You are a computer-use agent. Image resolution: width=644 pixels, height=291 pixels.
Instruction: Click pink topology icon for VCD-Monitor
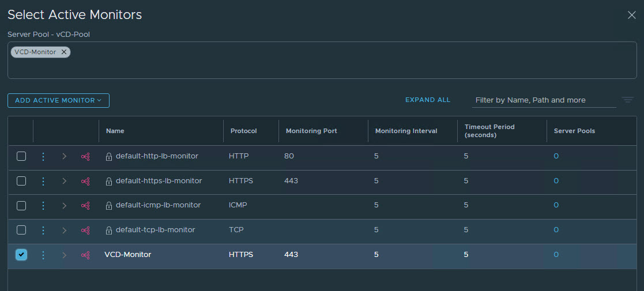(85, 255)
